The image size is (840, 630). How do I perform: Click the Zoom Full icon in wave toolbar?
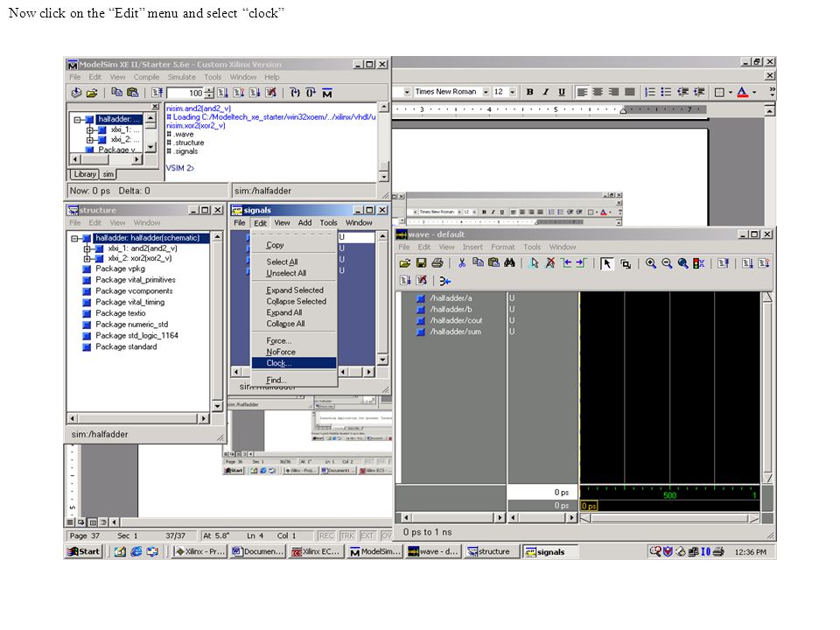(x=682, y=263)
